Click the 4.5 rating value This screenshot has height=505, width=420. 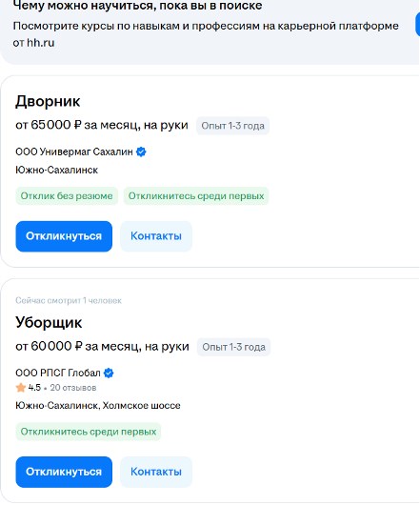pyautogui.click(x=34, y=388)
